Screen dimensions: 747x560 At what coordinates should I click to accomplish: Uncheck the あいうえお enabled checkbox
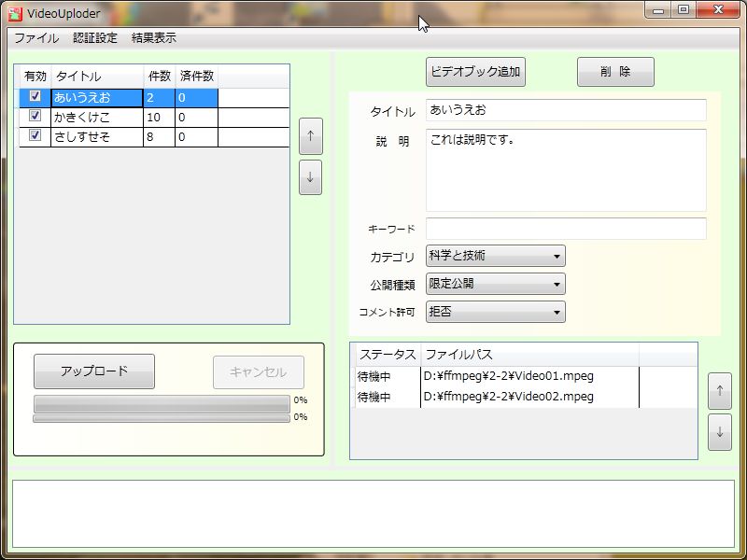[35, 96]
